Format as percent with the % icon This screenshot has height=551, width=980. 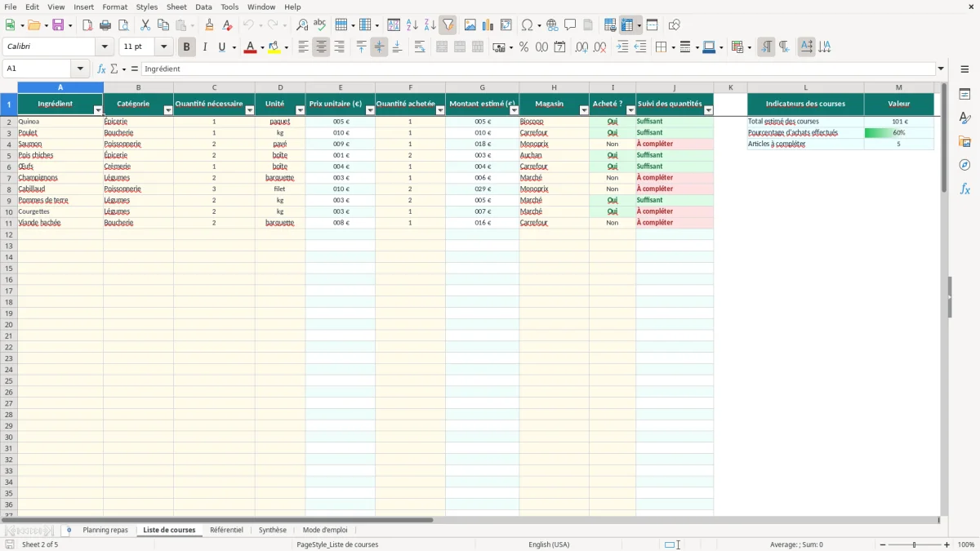pyautogui.click(x=523, y=47)
